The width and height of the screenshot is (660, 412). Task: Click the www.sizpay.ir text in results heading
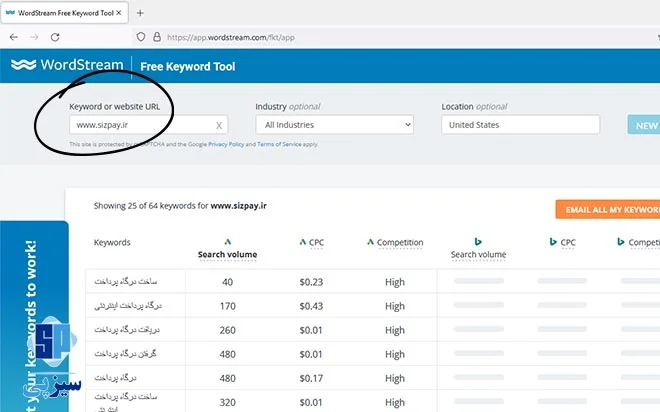(x=239, y=206)
